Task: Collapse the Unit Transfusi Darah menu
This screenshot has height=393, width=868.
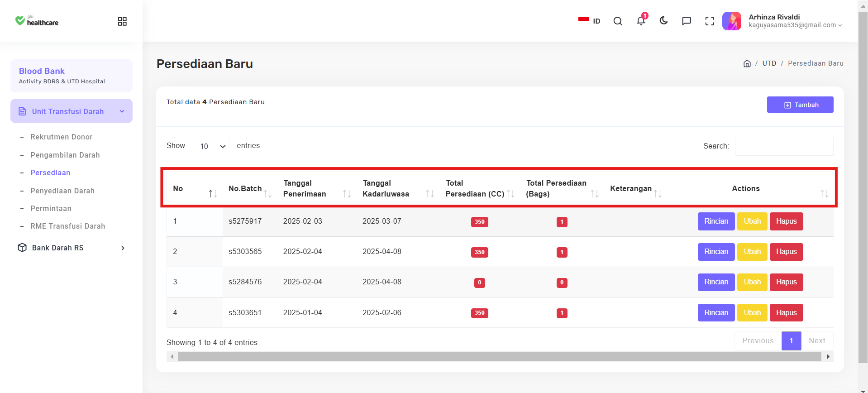Action: (72, 111)
